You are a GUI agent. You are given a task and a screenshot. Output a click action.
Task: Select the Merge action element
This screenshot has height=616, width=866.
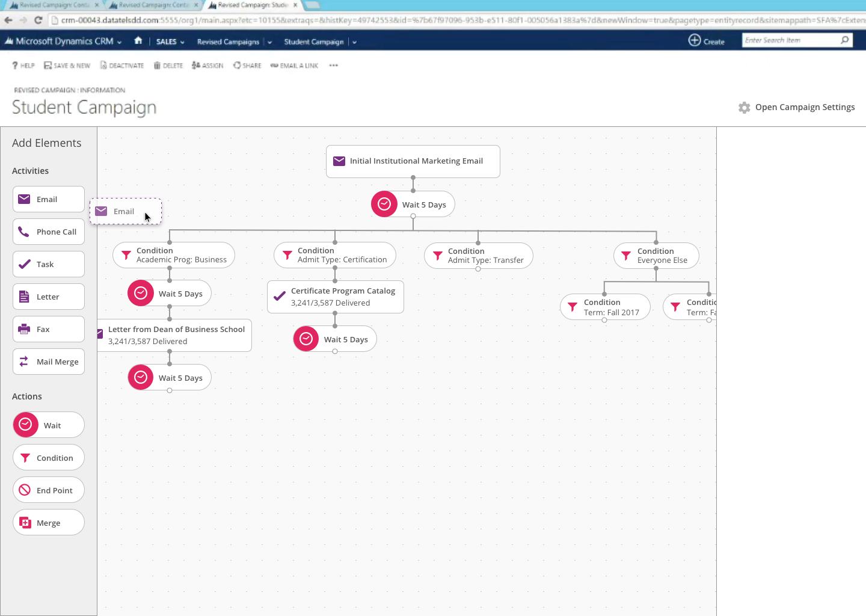tap(49, 523)
